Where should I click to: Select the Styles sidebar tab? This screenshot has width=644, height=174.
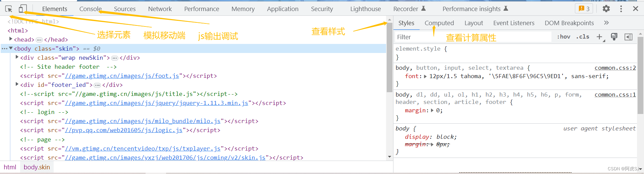[x=406, y=23]
